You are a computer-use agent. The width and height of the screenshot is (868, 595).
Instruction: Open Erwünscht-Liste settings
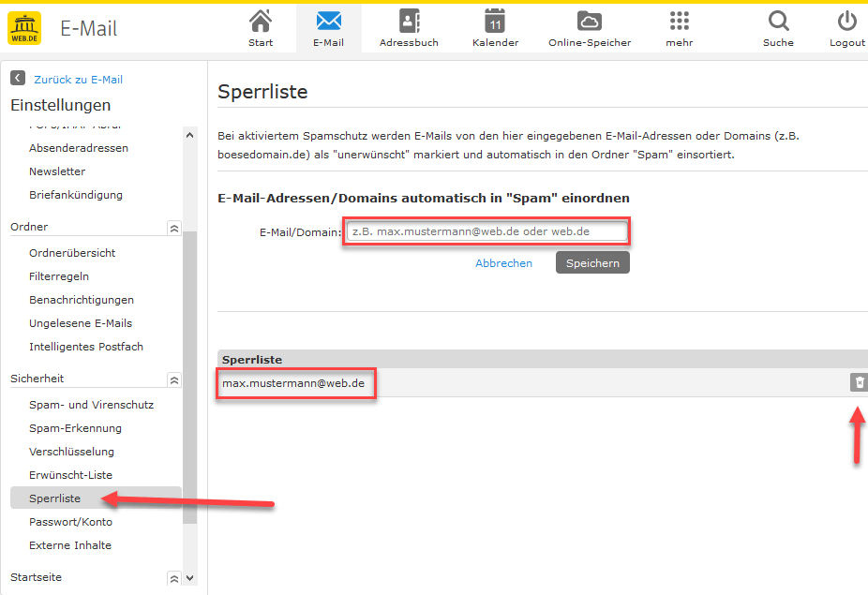(70, 475)
